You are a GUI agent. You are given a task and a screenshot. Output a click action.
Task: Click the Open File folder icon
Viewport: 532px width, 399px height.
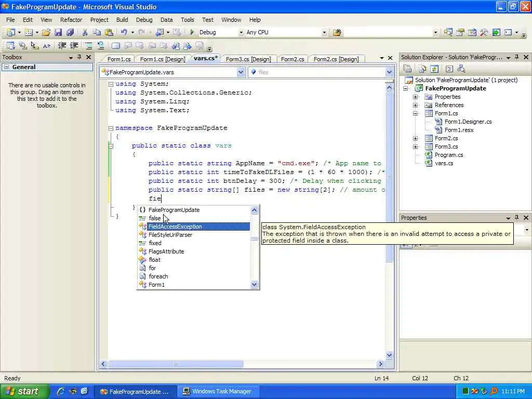tap(46, 32)
